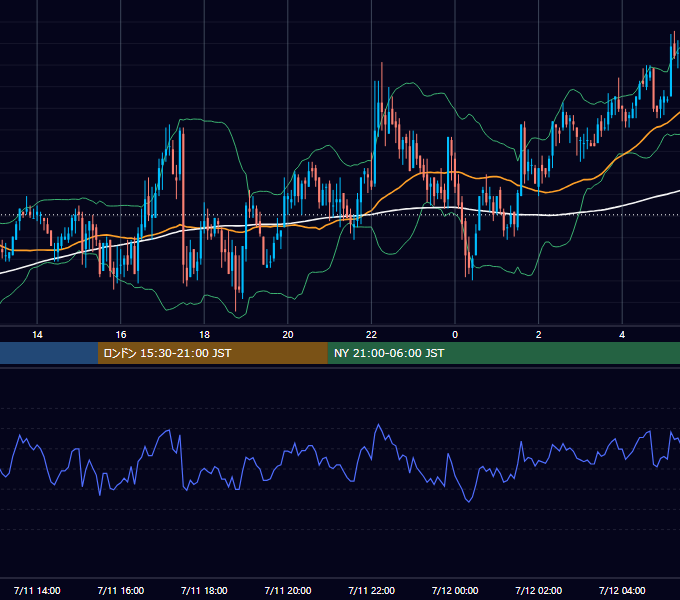Click the 7/11 20:00 time label

tap(288, 590)
